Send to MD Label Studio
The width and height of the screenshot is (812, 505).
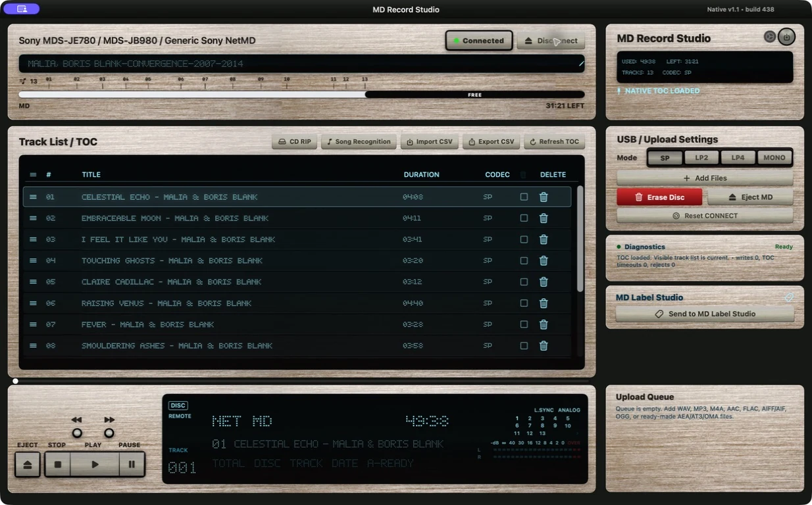coord(705,314)
